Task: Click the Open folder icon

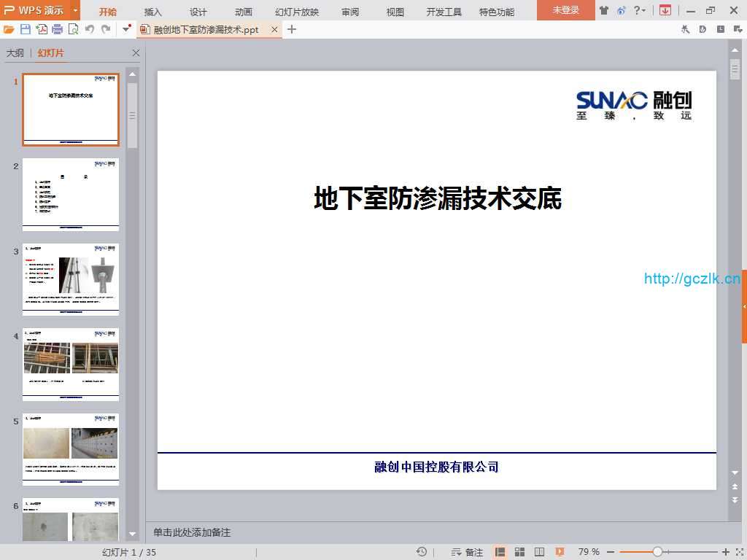Action: pos(9,29)
